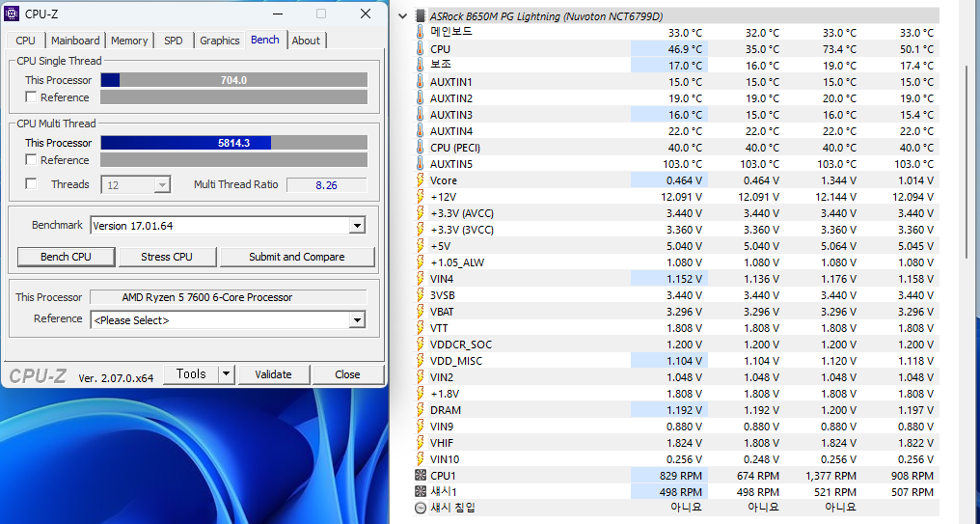Viewport: 980px width, 524px height.
Task: Switch to the CPU tab
Action: (26, 41)
